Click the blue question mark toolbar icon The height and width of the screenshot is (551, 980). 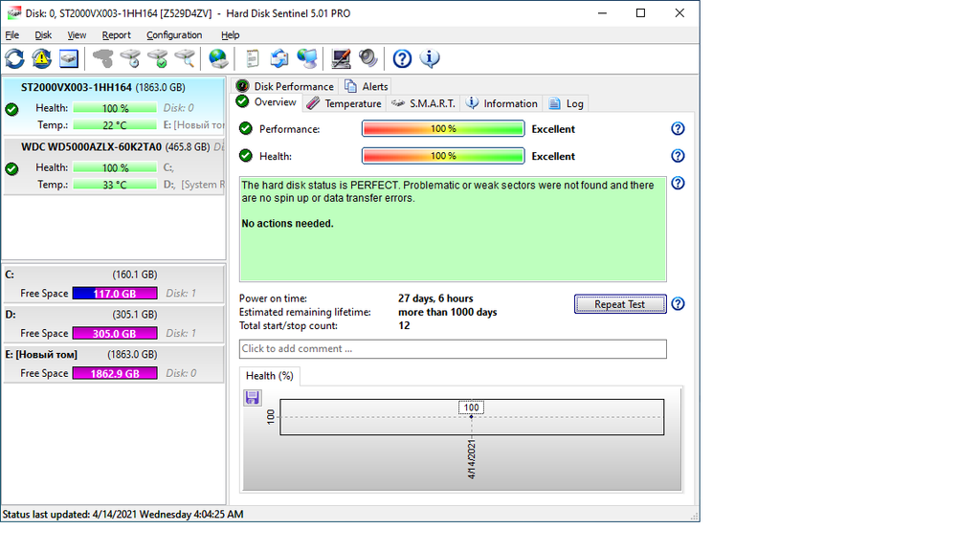point(402,58)
